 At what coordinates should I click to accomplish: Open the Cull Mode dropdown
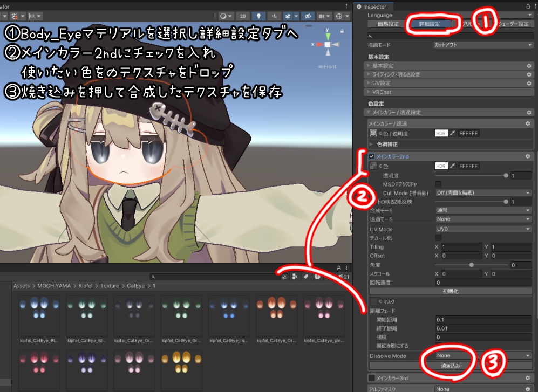(483, 193)
